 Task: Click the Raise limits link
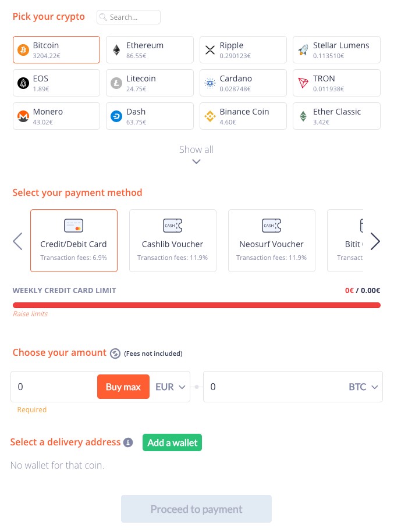(30, 314)
